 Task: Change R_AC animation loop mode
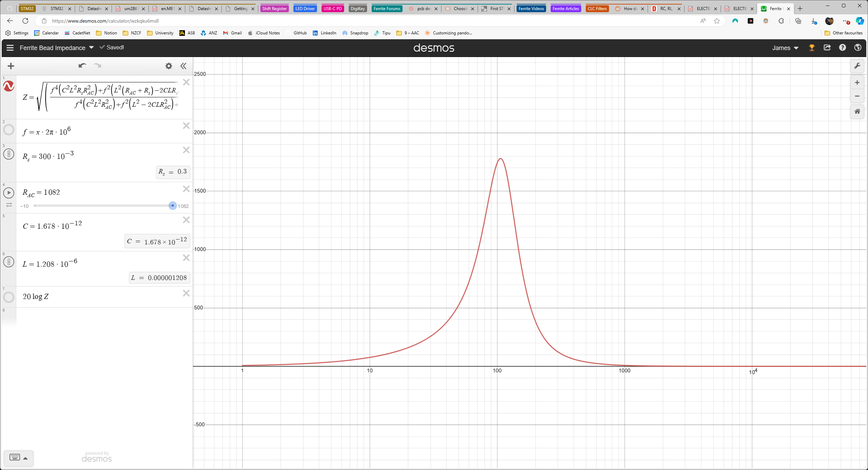(x=9, y=205)
